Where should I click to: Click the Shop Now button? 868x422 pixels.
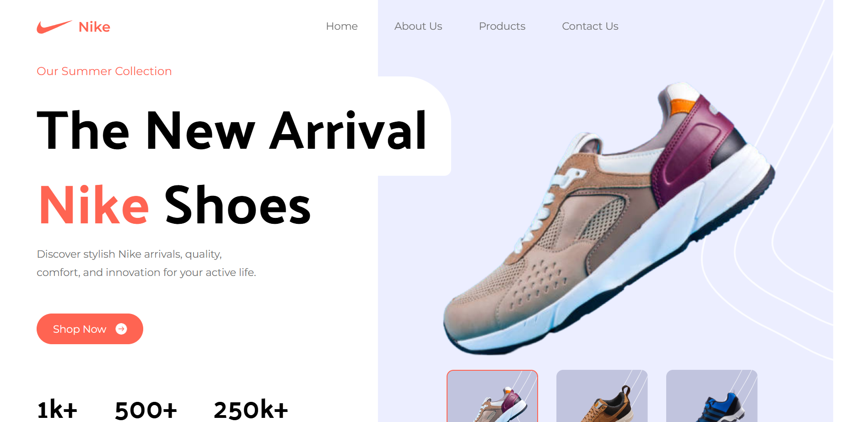click(x=90, y=329)
